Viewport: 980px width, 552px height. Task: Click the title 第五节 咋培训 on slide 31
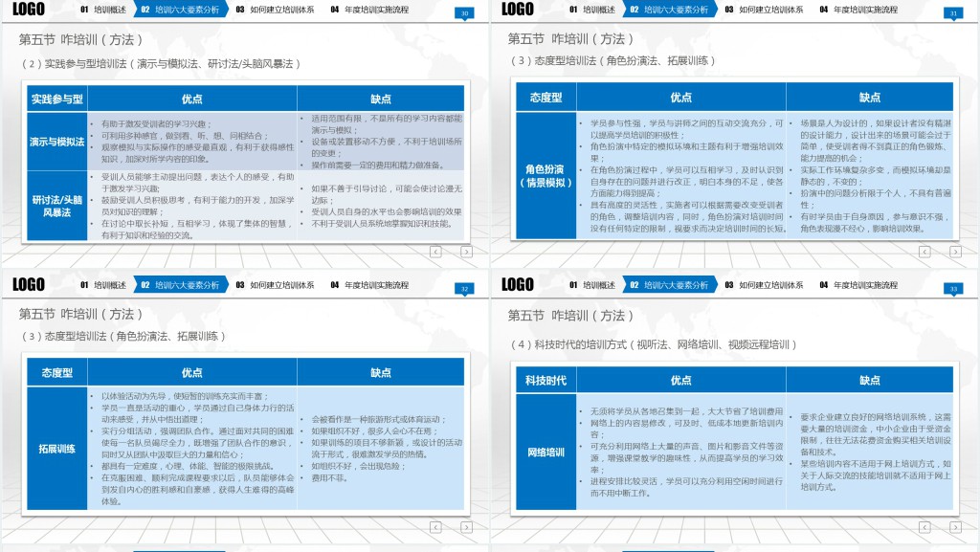570,39
